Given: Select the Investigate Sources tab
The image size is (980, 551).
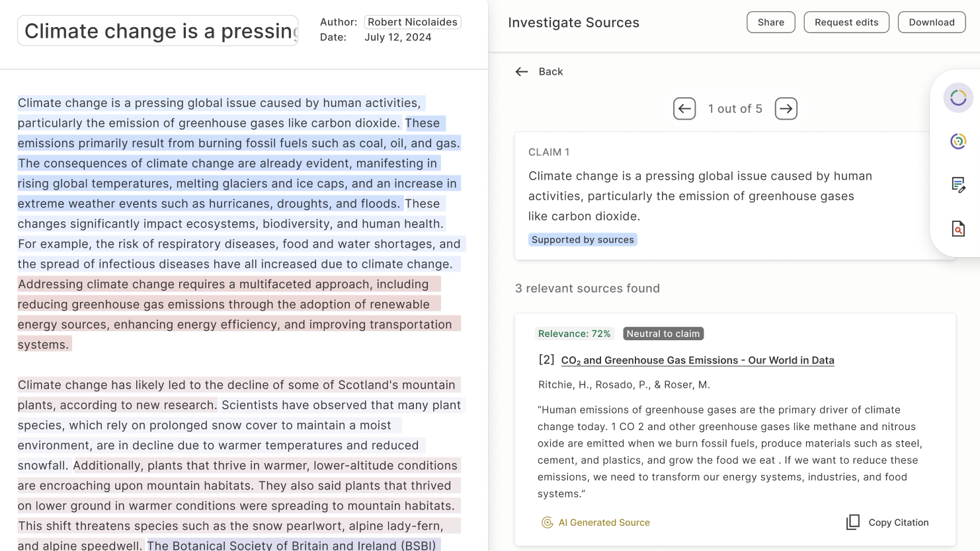Looking at the screenshot, I should (x=573, y=22).
